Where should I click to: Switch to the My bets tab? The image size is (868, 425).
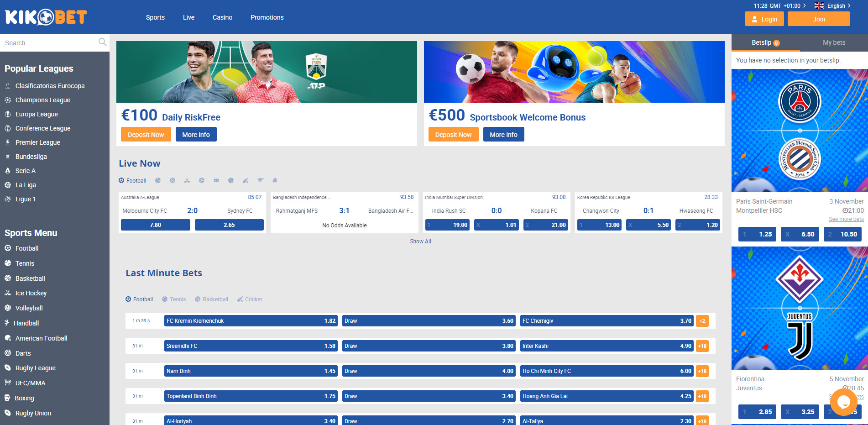(834, 42)
